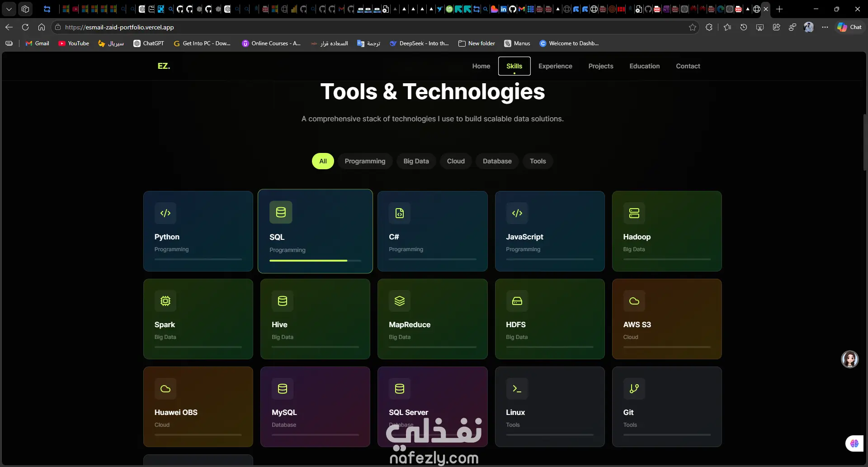Click the AWS S3 card cloud icon

click(x=634, y=301)
